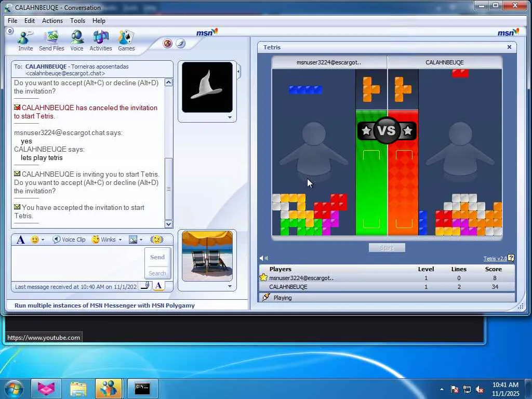Collapse the toolbar with the round arrow
The image size is (532, 399).
click(10, 31)
